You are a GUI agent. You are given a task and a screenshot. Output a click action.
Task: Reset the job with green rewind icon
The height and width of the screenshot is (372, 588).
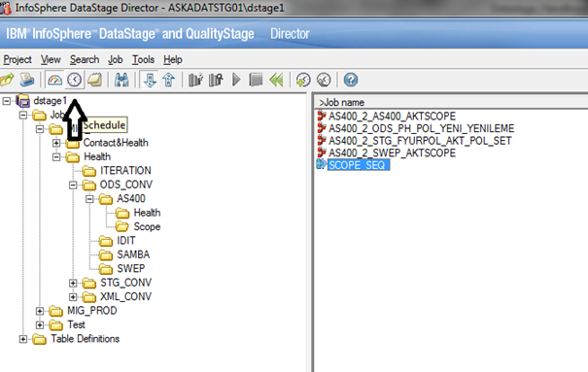point(276,80)
